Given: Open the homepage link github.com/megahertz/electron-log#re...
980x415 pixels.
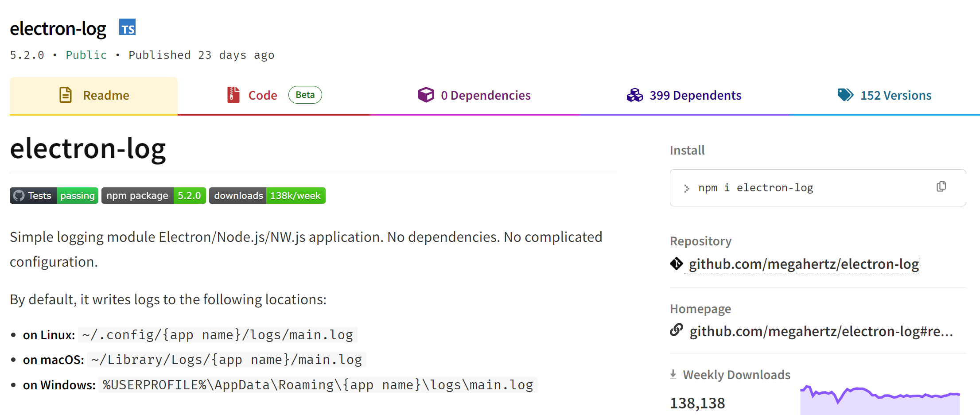Looking at the screenshot, I should click(x=821, y=331).
